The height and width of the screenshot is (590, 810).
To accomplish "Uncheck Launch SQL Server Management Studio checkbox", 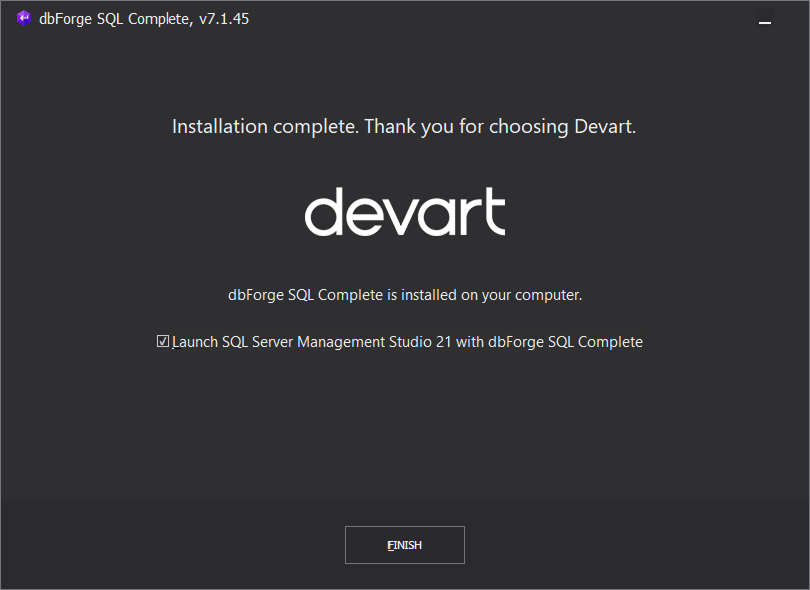I will pyautogui.click(x=163, y=341).
